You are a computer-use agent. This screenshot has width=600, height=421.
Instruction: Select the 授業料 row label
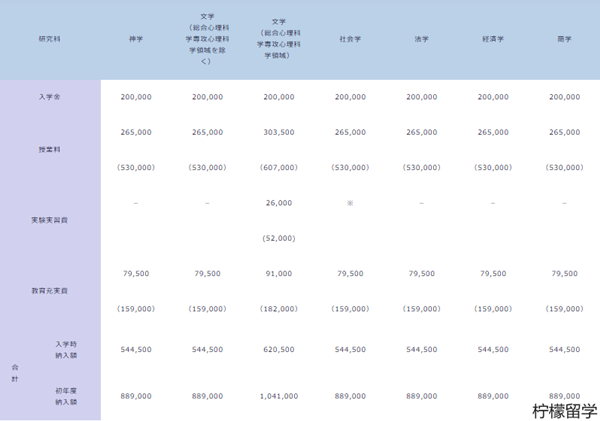49,149
